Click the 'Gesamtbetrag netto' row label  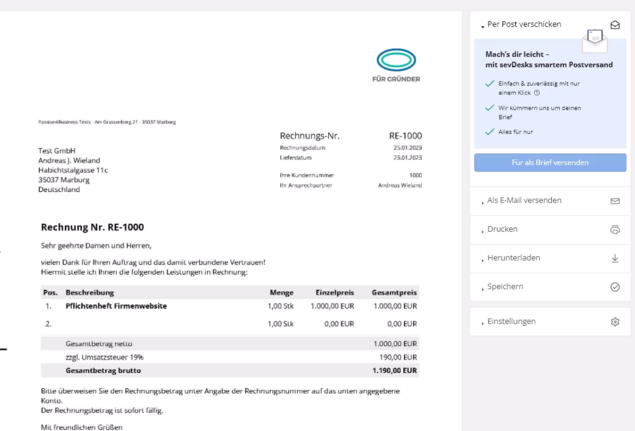coord(99,344)
